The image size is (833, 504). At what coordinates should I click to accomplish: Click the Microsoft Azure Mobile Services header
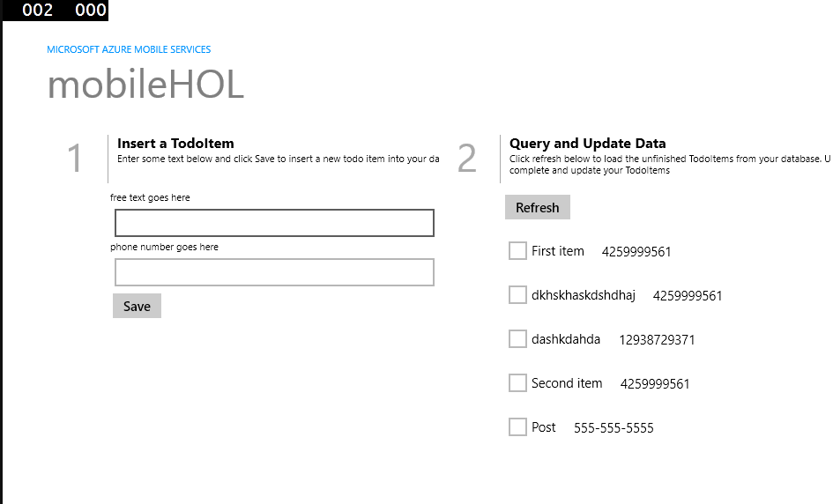tap(129, 49)
